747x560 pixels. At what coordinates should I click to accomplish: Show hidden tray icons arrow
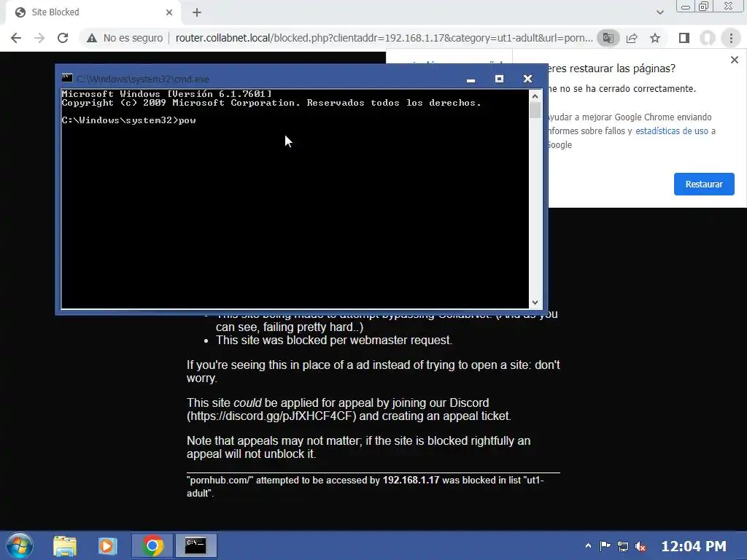pyautogui.click(x=588, y=545)
